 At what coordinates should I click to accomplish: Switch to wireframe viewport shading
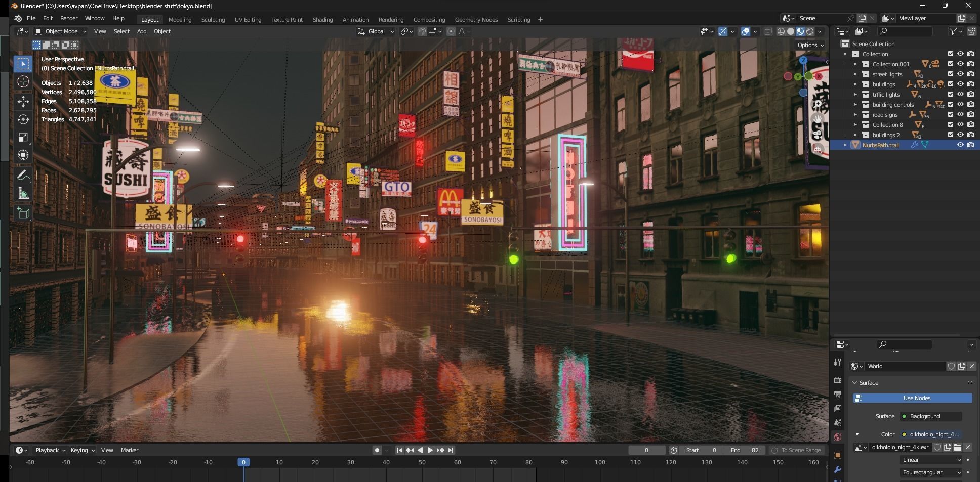point(781,31)
